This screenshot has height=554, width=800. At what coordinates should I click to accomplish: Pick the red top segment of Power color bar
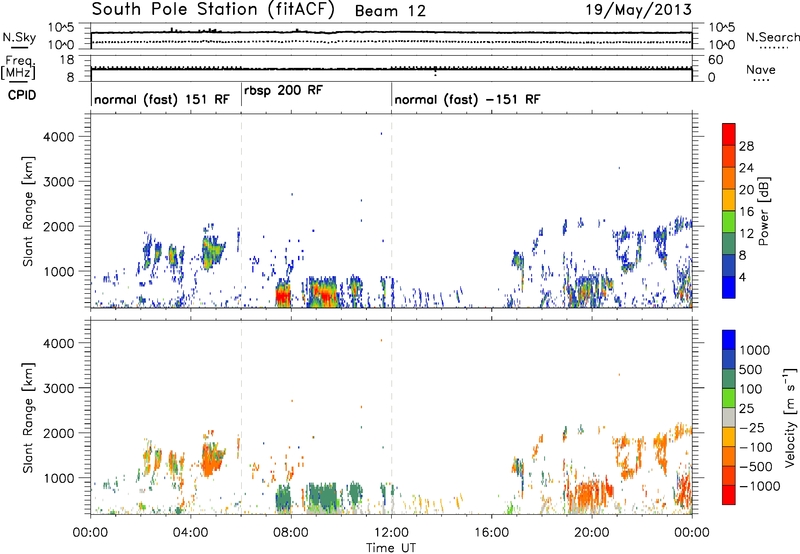[729, 134]
